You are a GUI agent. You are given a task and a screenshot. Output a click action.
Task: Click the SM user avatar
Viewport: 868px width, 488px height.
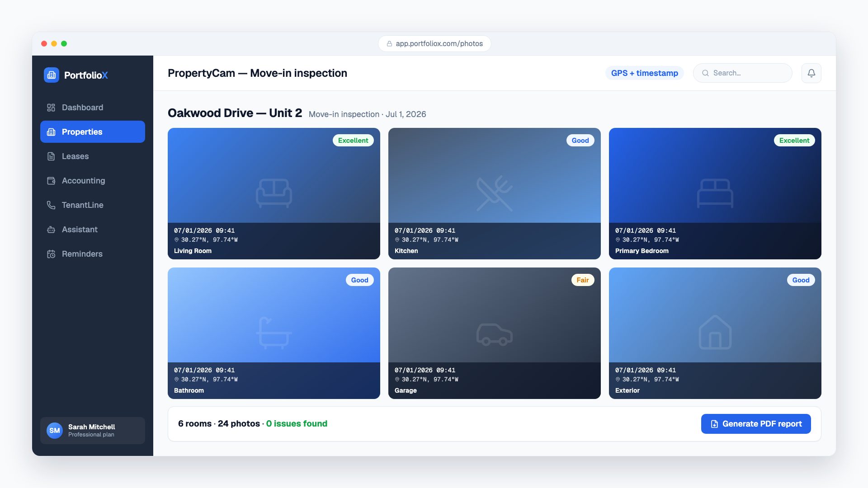[x=55, y=431]
